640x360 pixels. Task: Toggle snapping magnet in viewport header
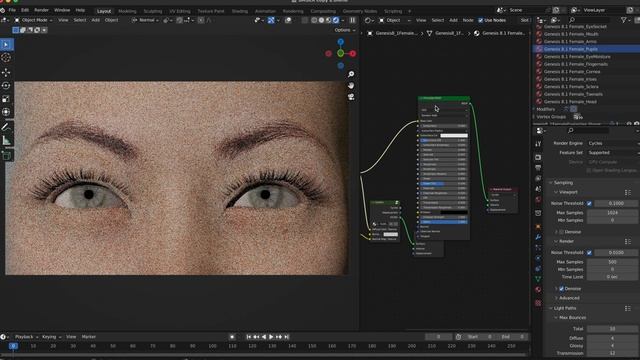179,20
